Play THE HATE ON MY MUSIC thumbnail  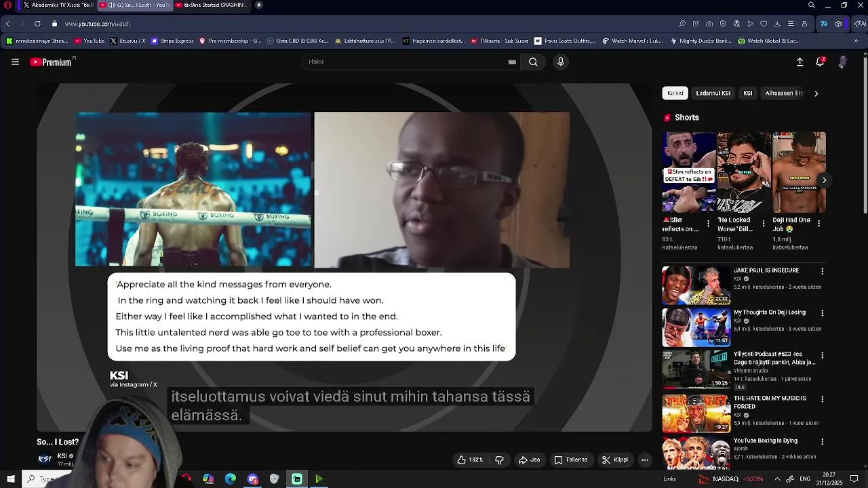tap(696, 413)
